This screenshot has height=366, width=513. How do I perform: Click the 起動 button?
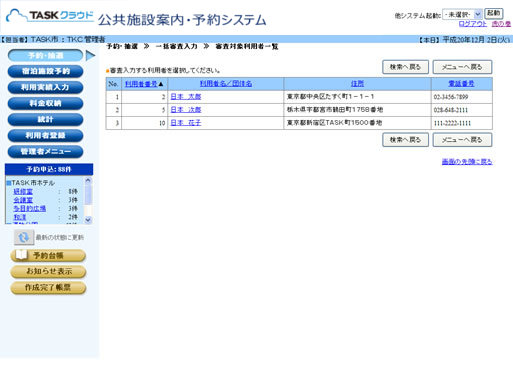pyautogui.click(x=493, y=13)
